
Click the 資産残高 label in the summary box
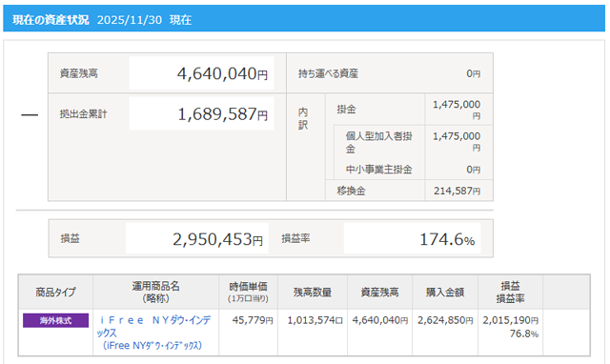pos(78,73)
